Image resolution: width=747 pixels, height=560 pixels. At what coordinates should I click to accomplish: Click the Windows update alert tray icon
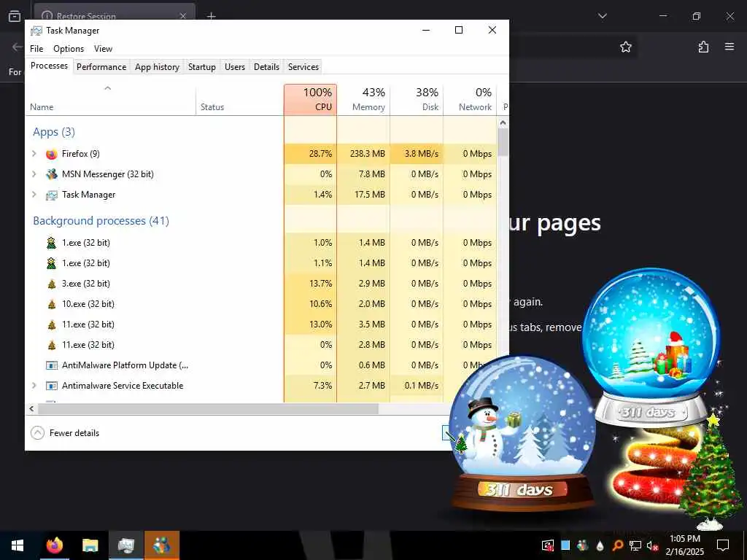click(548, 545)
